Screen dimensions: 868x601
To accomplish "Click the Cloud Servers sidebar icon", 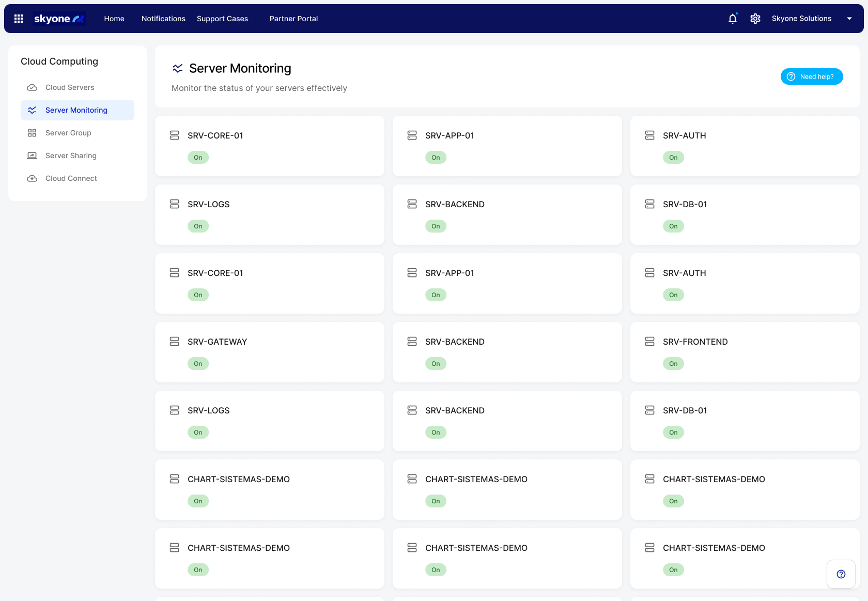I will coord(32,87).
